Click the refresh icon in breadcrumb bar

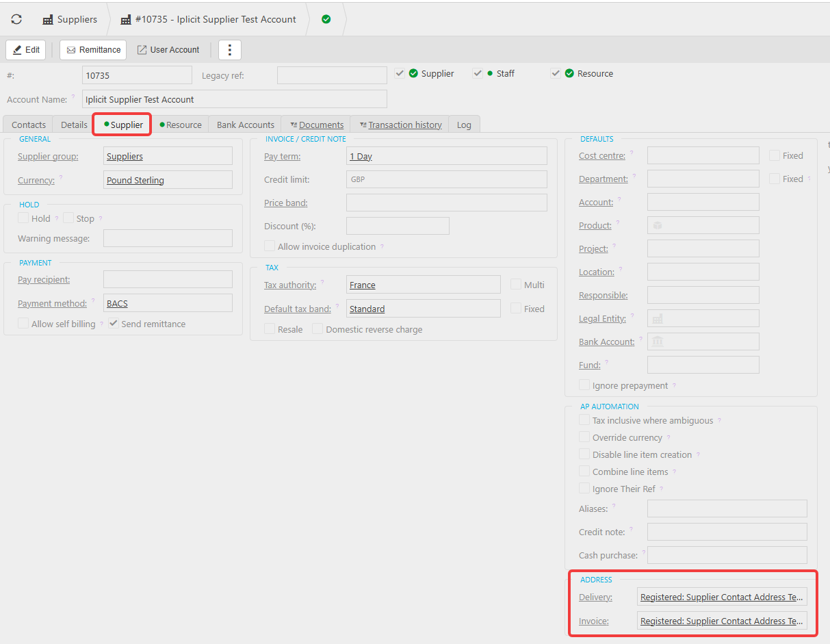[x=16, y=19]
